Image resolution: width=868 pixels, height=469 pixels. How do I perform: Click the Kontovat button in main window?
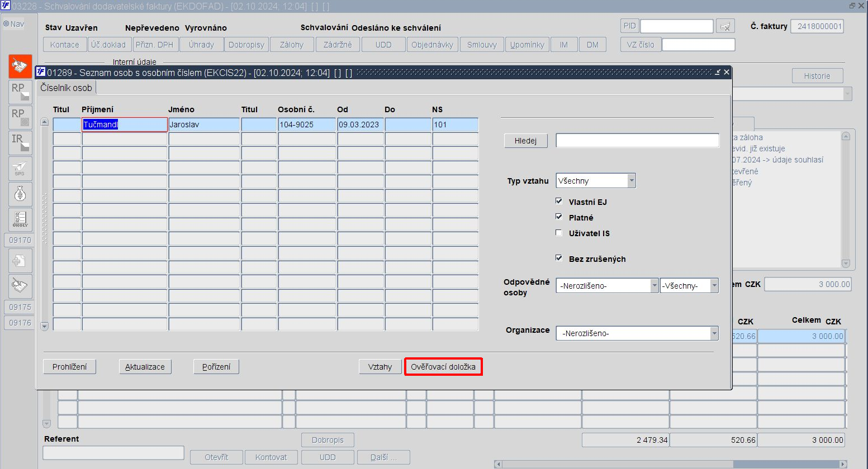pyautogui.click(x=271, y=457)
